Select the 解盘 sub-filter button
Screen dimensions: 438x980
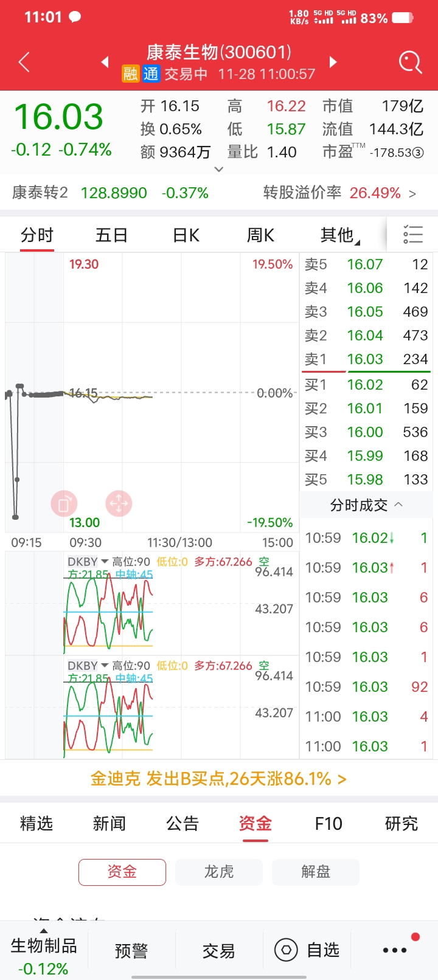[x=316, y=872]
